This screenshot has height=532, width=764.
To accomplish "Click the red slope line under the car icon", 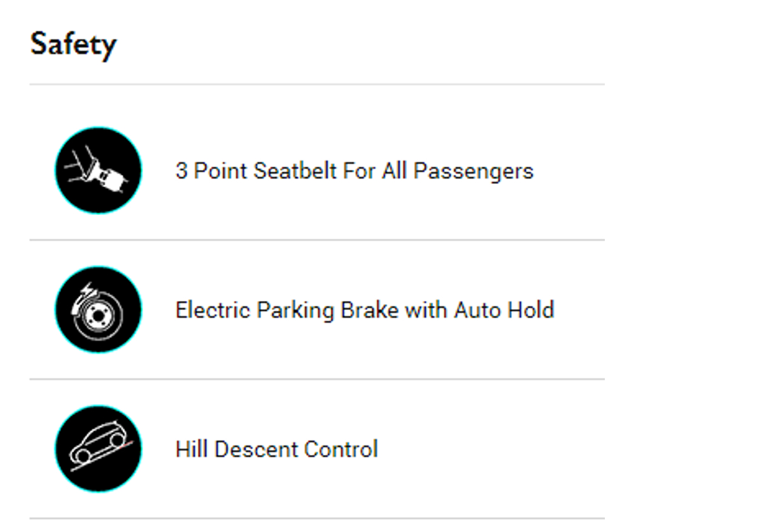I will click(x=121, y=445).
